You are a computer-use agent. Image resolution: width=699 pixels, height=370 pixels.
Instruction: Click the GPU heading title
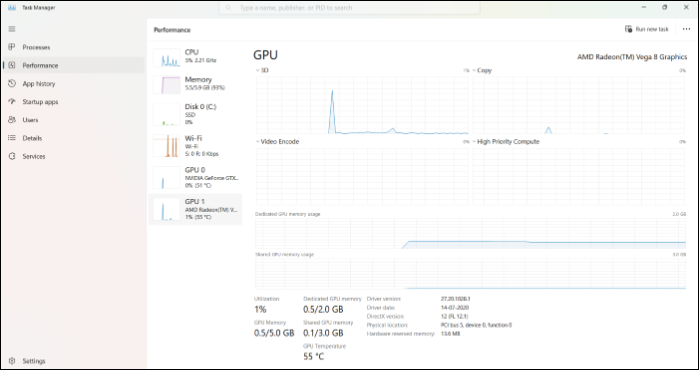(x=265, y=55)
